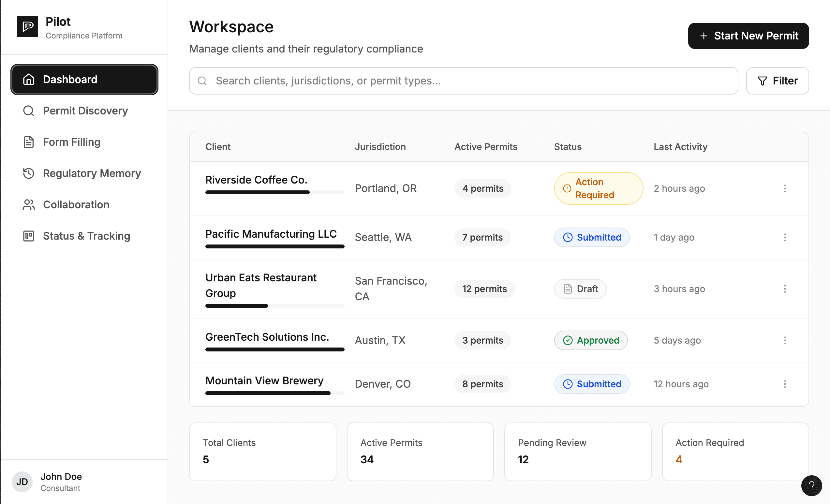This screenshot has height=504, width=830.
Task: Open row options for Riverside Coffee Co.
Action: (785, 188)
